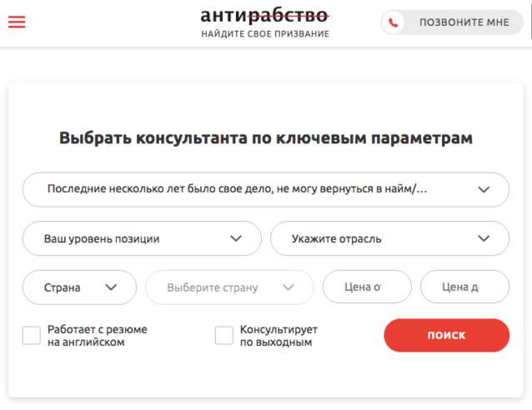Click chevron in Выберите страну field
532x410 pixels.
(288, 287)
